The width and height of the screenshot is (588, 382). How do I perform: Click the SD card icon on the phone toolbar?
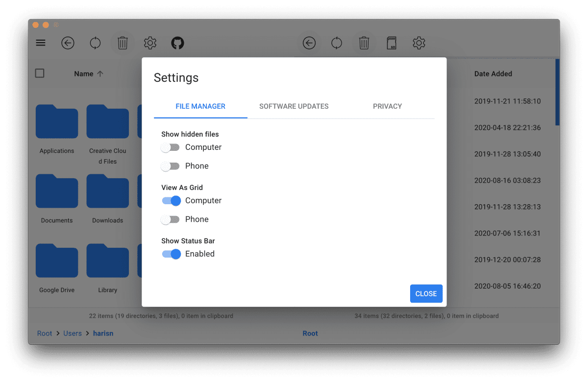click(391, 43)
